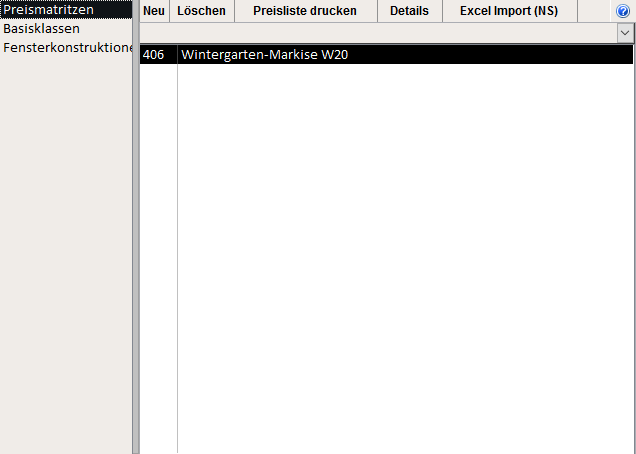
Task: Click empty number column beneath 406
Action: (158, 250)
